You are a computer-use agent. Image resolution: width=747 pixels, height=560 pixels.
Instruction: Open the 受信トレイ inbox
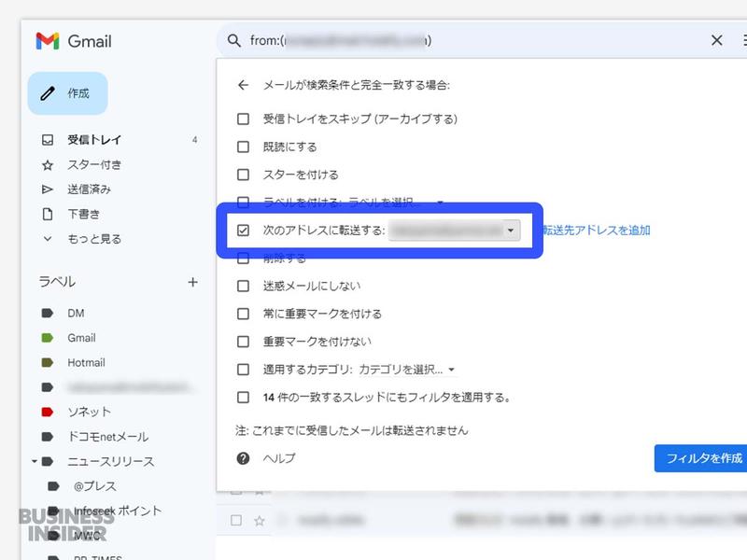(x=94, y=140)
